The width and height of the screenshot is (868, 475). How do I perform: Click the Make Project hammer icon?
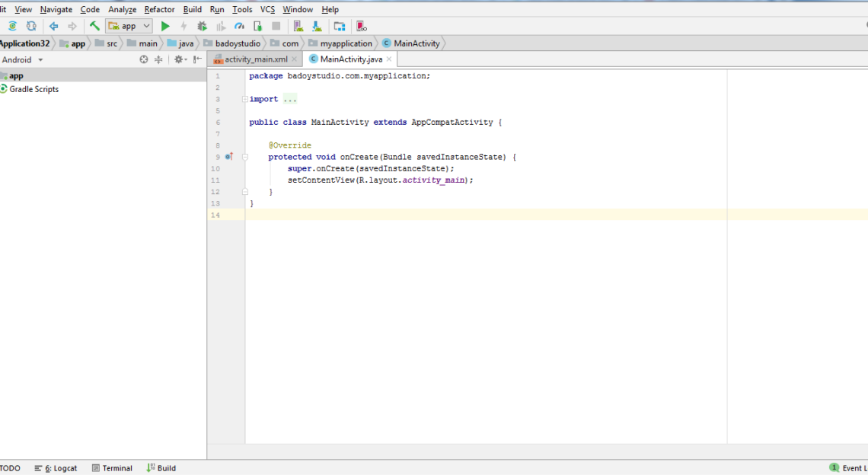pos(94,26)
